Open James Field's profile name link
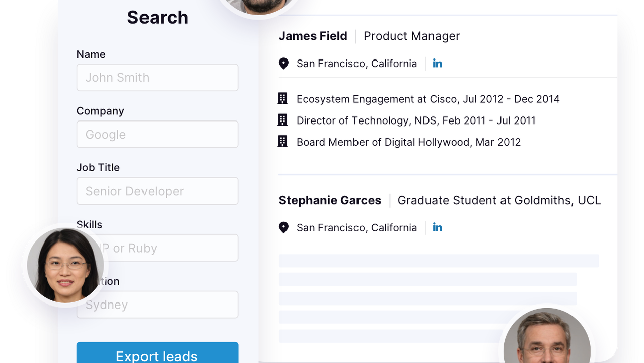The width and height of the screenshot is (644, 363). click(313, 36)
